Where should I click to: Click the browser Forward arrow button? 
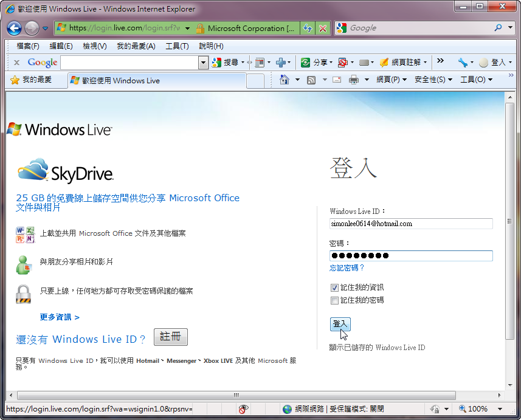[x=32, y=28]
